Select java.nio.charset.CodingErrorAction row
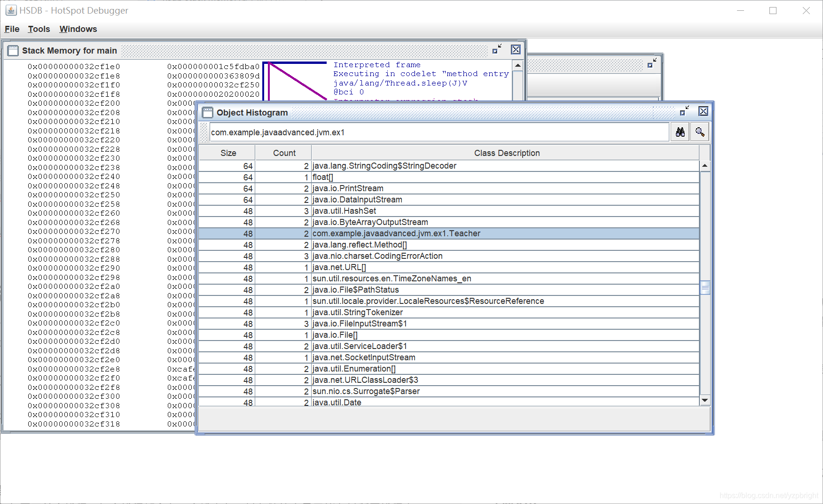 coord(449,256)
